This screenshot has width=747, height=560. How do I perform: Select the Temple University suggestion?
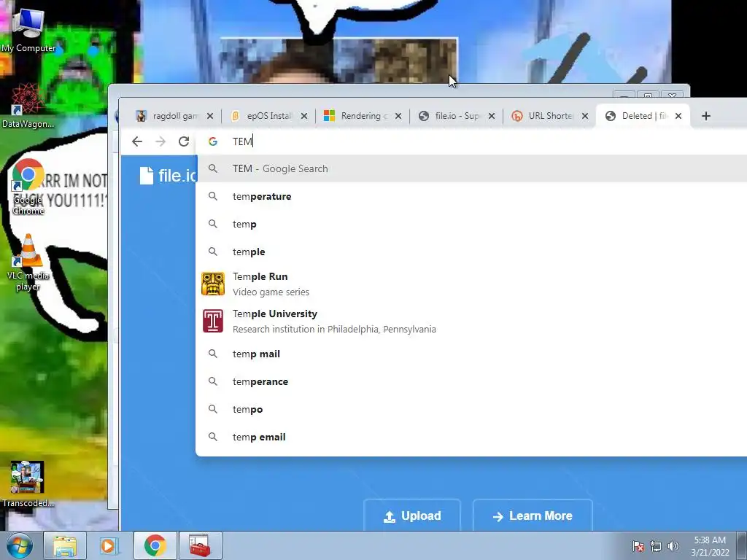(472, 321)
